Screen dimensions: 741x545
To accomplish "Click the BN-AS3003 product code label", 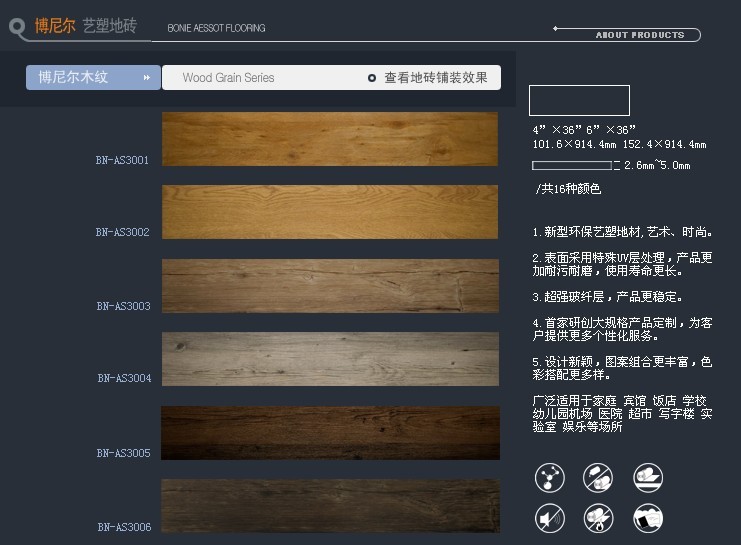I will [x=123, y=306].
